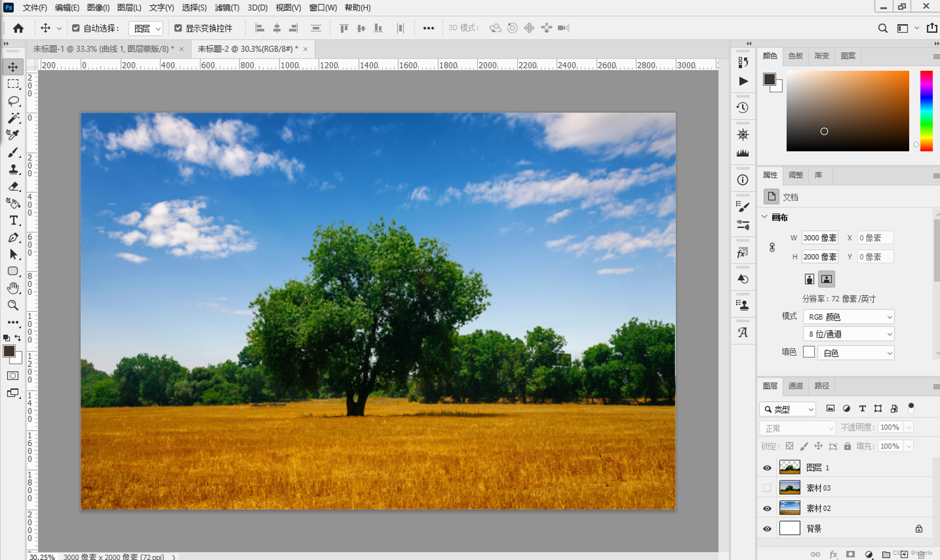Close the 未标题-2 document tab
The height and width of the screenshot is (560, 940).
point(305,49)
